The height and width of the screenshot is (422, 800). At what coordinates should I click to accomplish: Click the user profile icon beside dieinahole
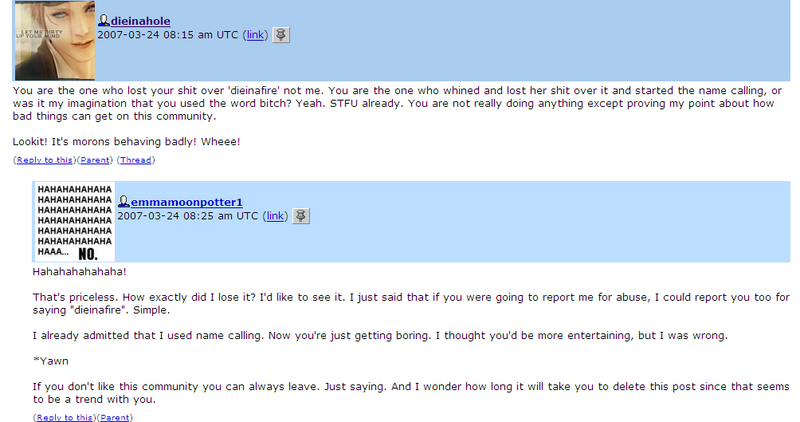pyautogui.click(x=104, y=20)
